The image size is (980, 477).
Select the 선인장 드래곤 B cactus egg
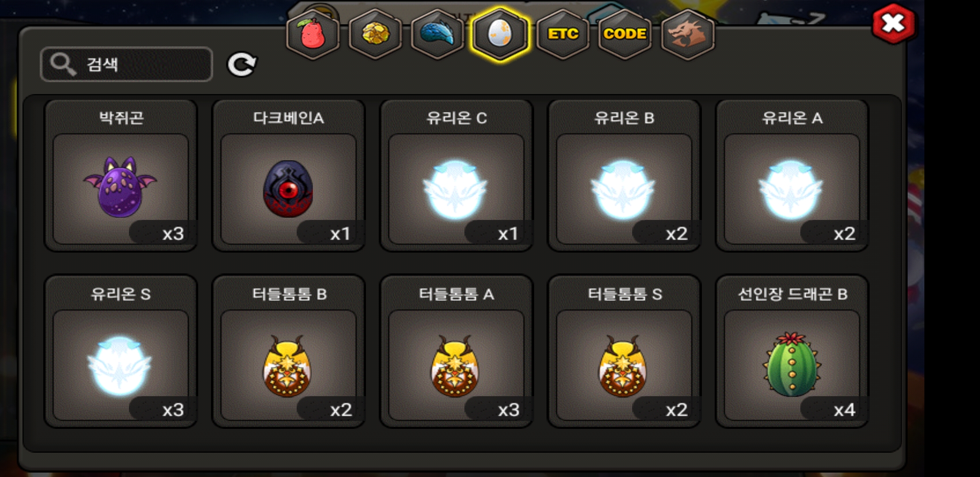(x=792, y=352)
